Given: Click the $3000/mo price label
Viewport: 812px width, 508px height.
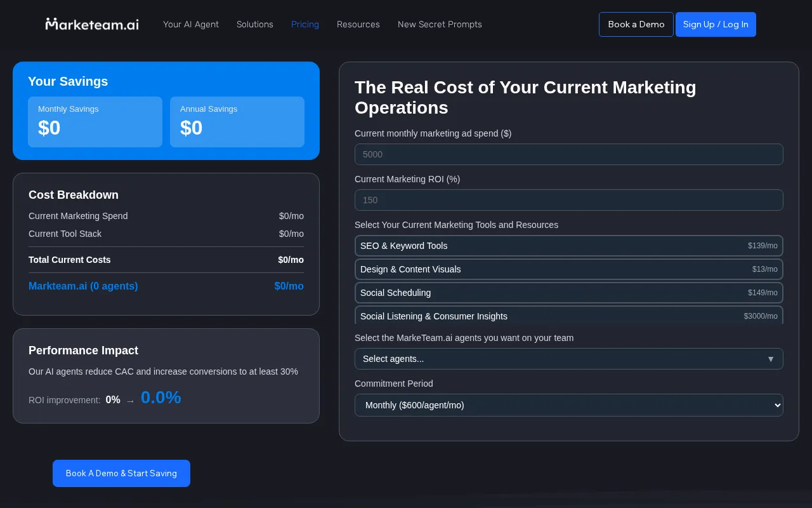Looking at the screenshot, I should coord(761,316).
